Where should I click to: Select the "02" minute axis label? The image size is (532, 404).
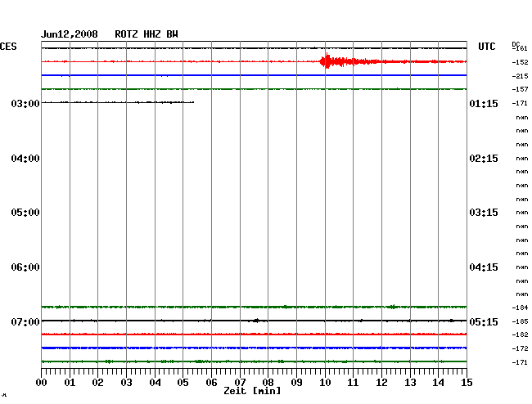(x=97, y=383)
